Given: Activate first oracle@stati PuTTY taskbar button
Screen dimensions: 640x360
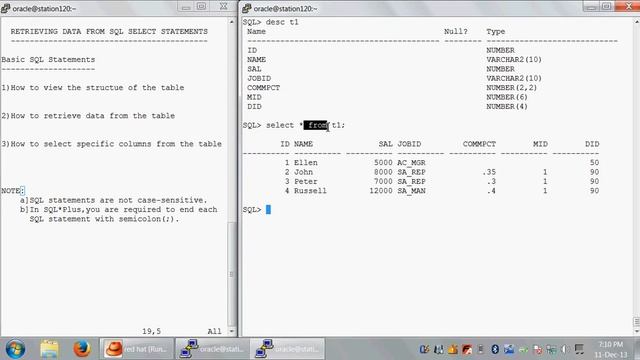Looking at the screenshot, I should click(x=213, y=349).
